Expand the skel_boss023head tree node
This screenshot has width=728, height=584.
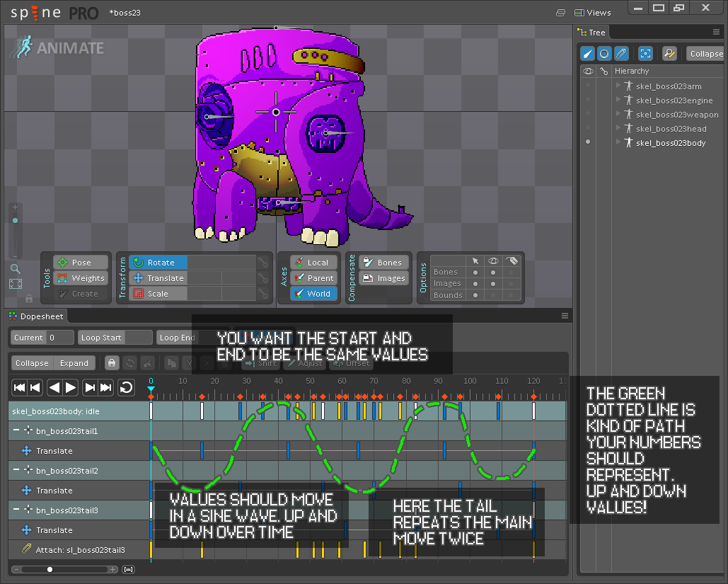coord(618,127)
